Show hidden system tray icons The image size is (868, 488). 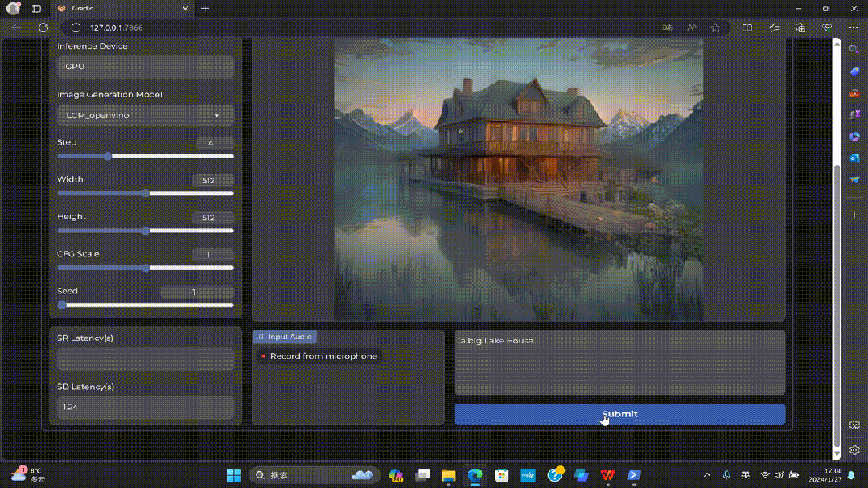coord(707,475)
